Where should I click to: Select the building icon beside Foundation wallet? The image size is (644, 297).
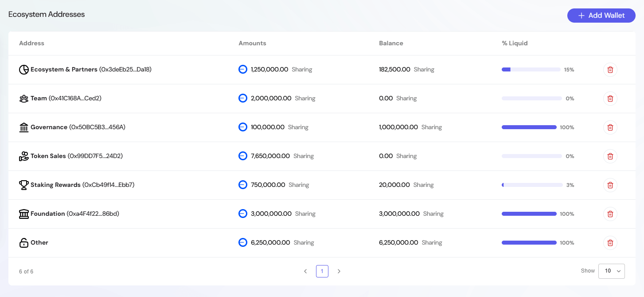pyautogui.click(x=23, y=214)
